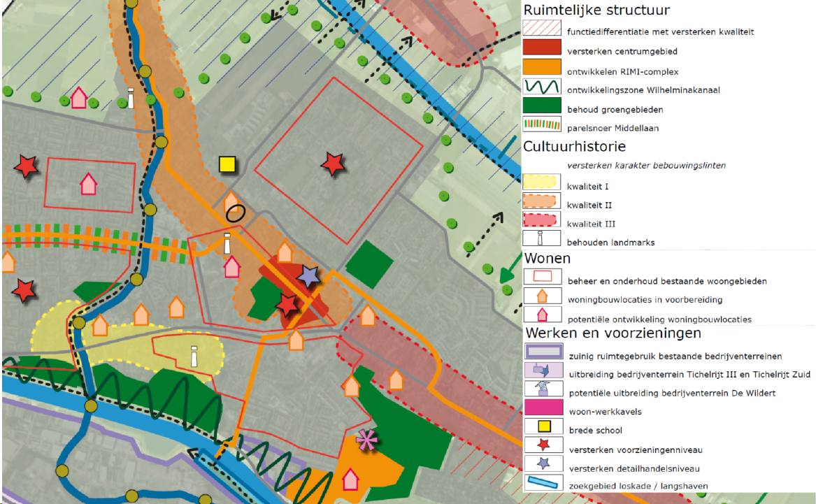816x504 pixels.
Task: Pick the orange RIMI-complex legend swatch
Action: pyautogui.click(x=542, y=68)
